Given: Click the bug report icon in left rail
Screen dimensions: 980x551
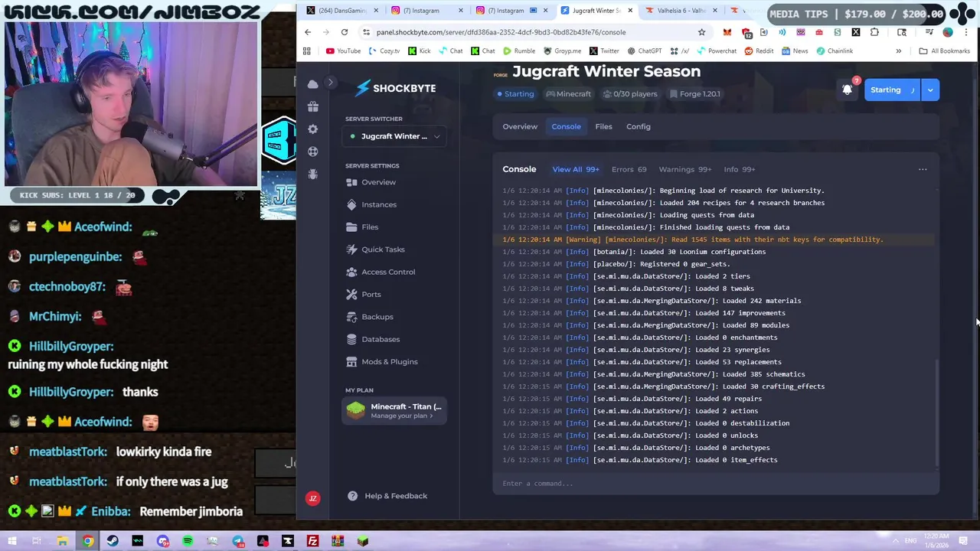Looking at the screenshot, I should point(312,174).
